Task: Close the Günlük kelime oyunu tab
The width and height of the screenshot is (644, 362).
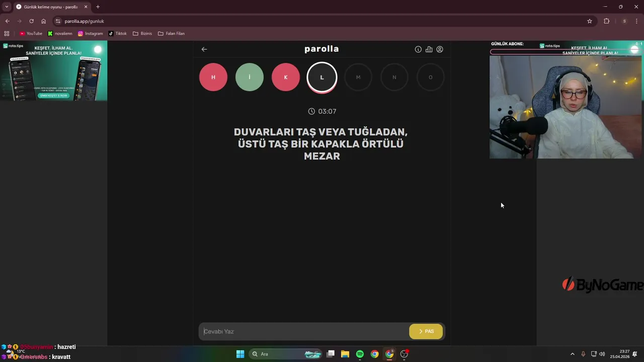Action: (x=86, y=7)
